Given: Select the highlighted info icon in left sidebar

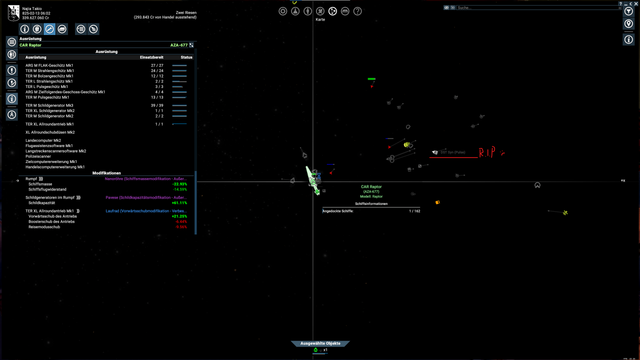Looking at the screenshot, I should pyautogui.click(x=12, y=99).
